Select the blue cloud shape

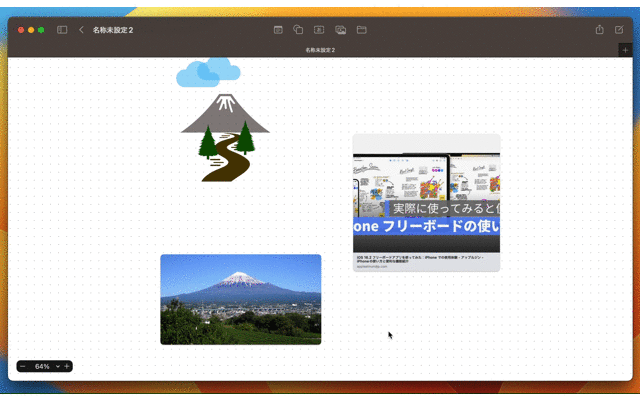click(208, 72)
